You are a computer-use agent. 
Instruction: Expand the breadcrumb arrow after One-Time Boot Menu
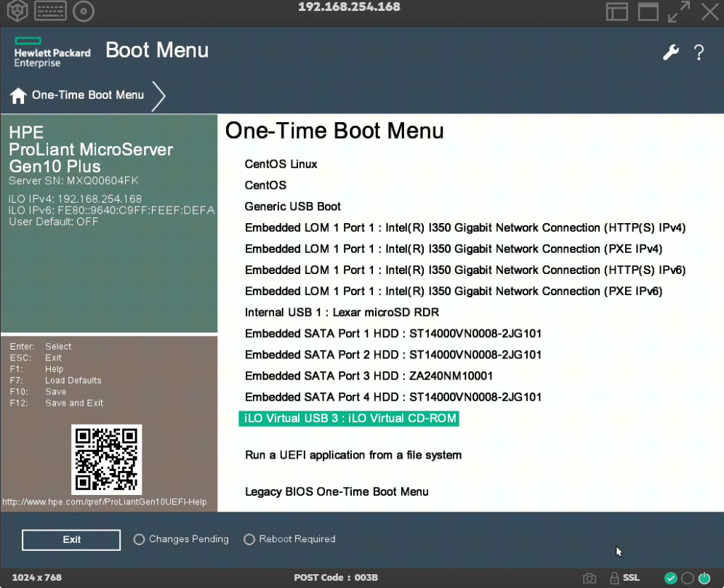tap(158, 95)
